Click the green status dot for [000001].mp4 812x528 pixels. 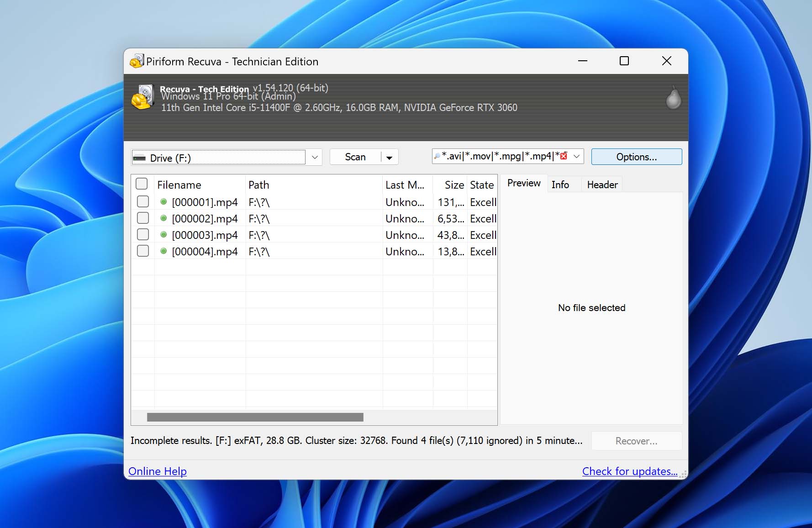163,202
